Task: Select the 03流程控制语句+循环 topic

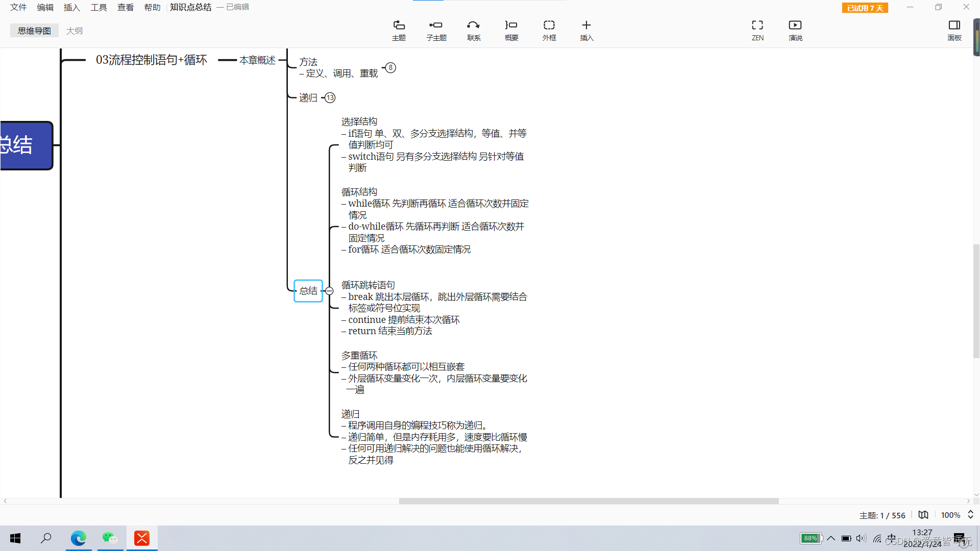Action: click(x=152, y=60)
